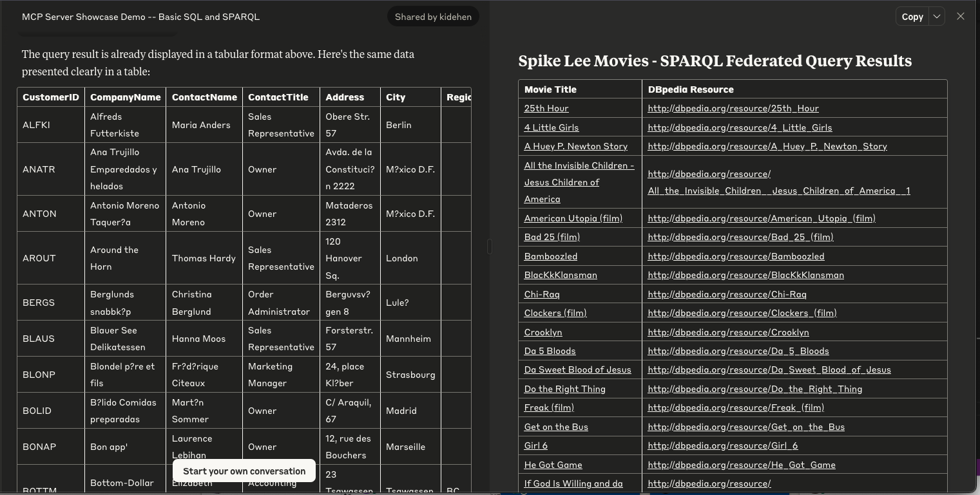The height and width of the screenshot is (495, 980).
Task: Open dbpedia.org/resource/Chi-Raq URL
Action: coord(727,294)
